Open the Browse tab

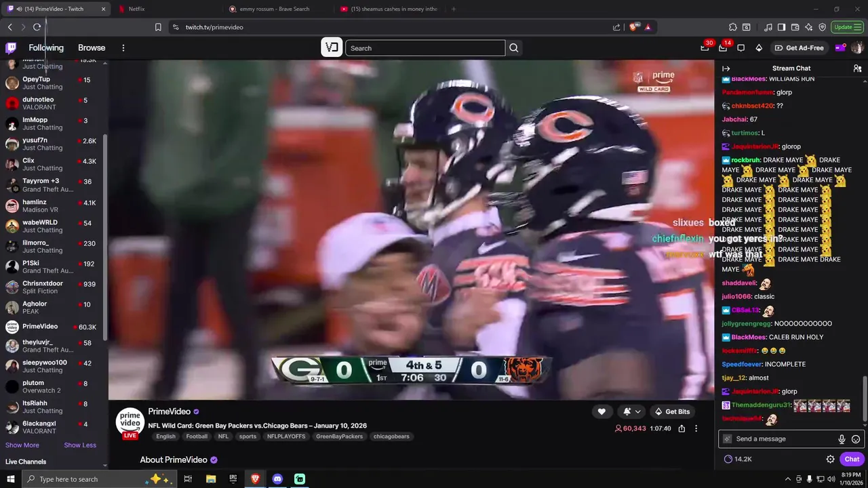(x=92, y=48)
